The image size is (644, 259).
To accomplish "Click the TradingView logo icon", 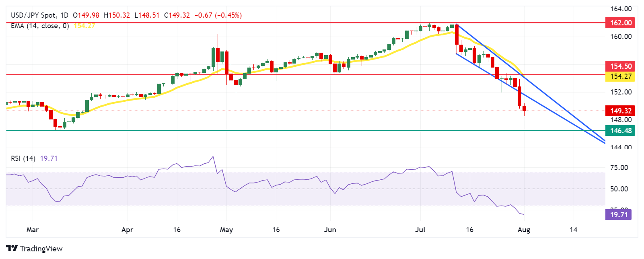I will click(x=12, y=249).
